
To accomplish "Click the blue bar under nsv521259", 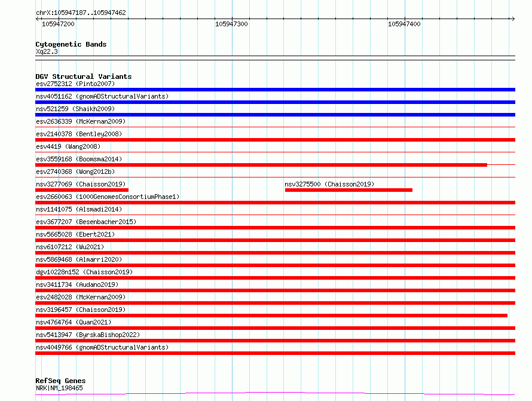I will (x=275, y=115).
